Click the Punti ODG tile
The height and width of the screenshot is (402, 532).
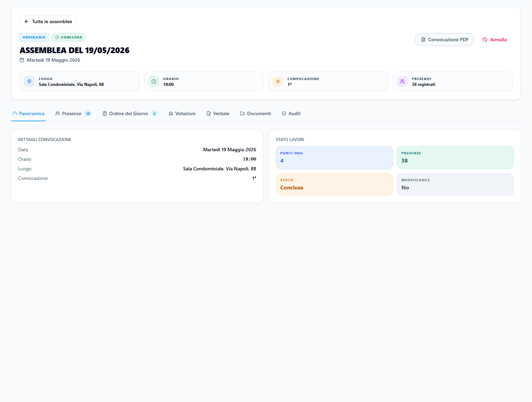[x=334, y=157]
